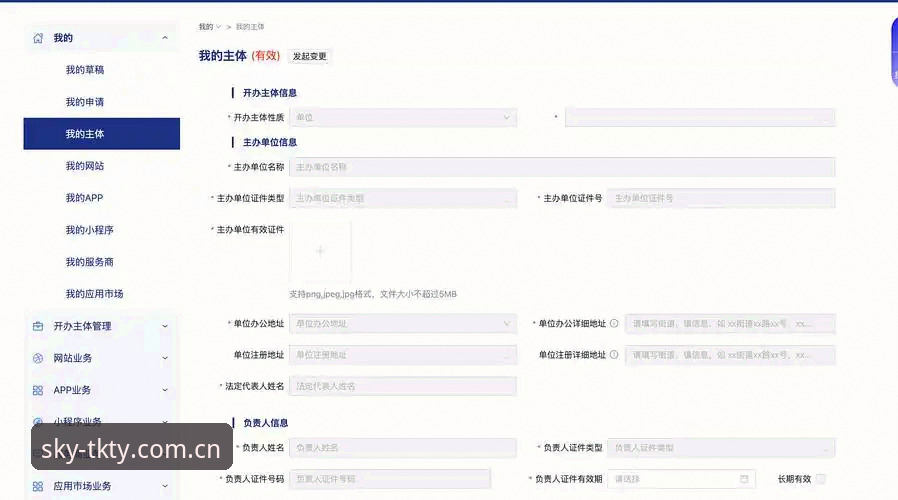Click the 主办单位证件号 input field
This screenshot has height=500, width=898.
tap(721, 198)
